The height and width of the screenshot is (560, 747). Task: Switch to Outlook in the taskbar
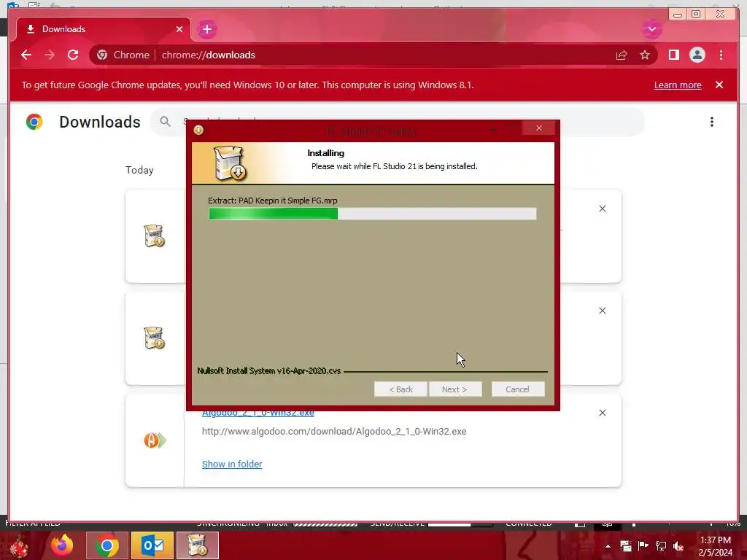pos(152,545)
